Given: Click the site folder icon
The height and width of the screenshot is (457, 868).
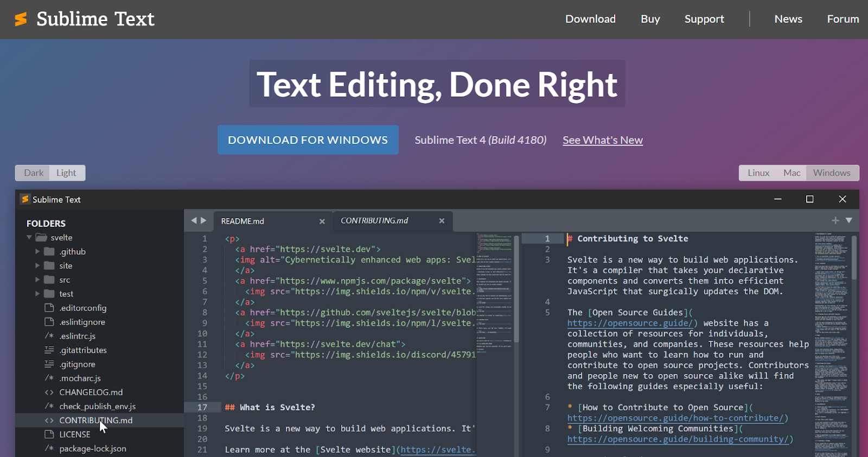Looking at the screenshot, I should [x=49, y=265].
